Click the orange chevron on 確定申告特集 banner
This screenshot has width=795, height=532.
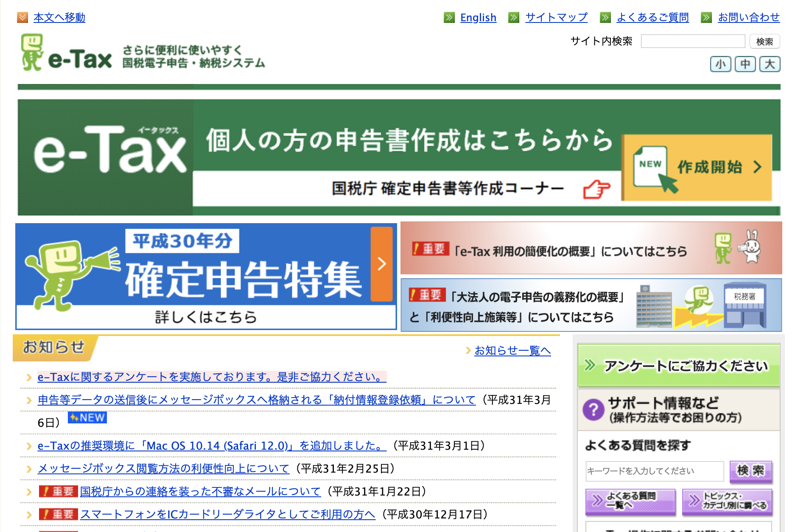[x=382, y=264]
